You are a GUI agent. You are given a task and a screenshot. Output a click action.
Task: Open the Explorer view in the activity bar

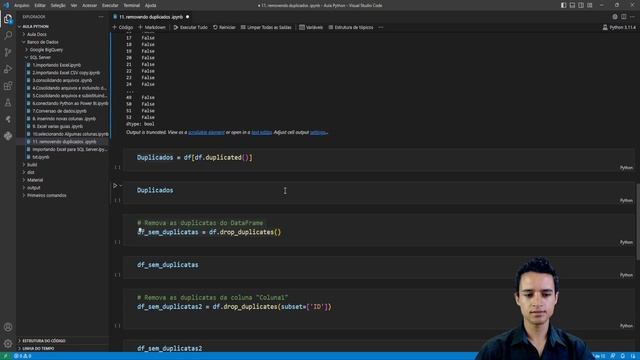pos(8,19)
